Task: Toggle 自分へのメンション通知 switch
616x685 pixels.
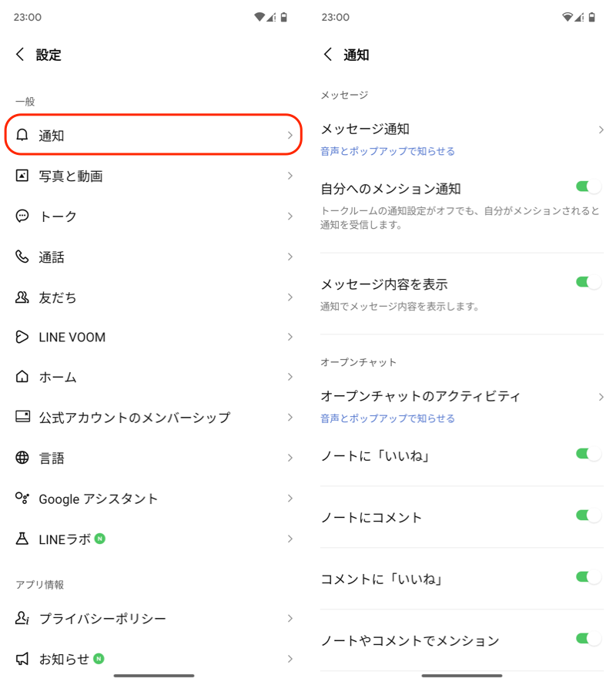Action: coord(588,186)
